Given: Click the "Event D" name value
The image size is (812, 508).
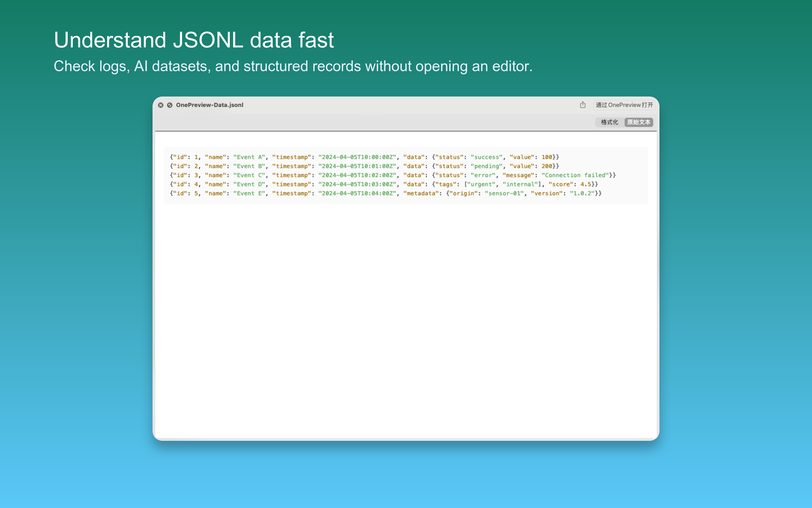Looking at the screenshot, I should [249, 184].
